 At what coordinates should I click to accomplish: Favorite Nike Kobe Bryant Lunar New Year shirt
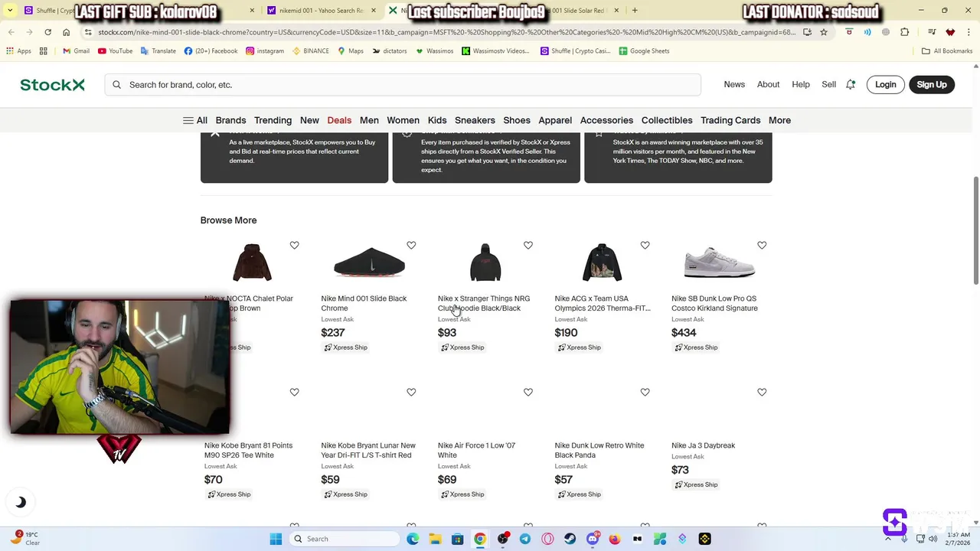(x=411, y=392)
